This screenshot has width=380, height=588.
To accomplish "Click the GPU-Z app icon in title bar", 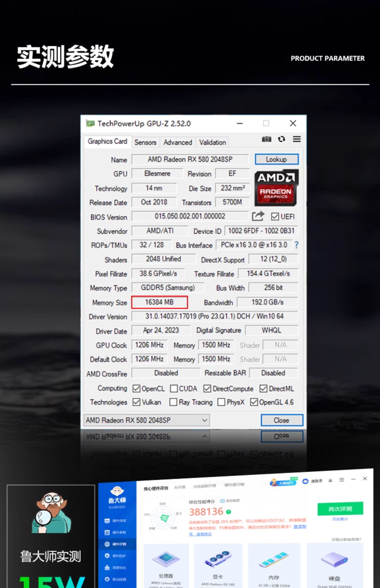I will [90, 123].
